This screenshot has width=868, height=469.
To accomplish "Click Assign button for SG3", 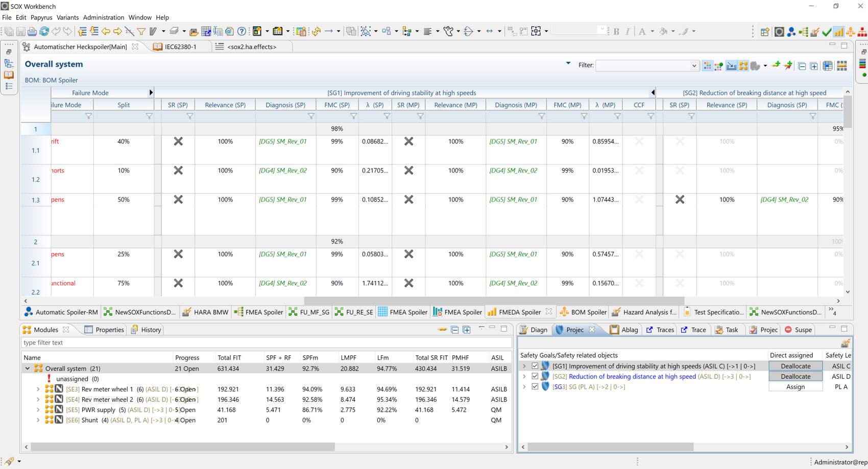I will (x=795, y=387).
